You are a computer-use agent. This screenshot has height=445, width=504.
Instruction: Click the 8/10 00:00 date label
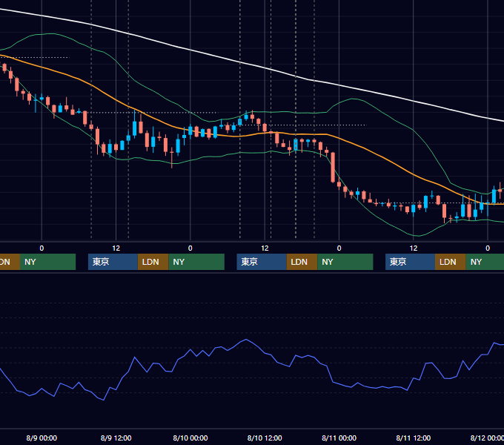pyautogui.click(x=190, y=438)
